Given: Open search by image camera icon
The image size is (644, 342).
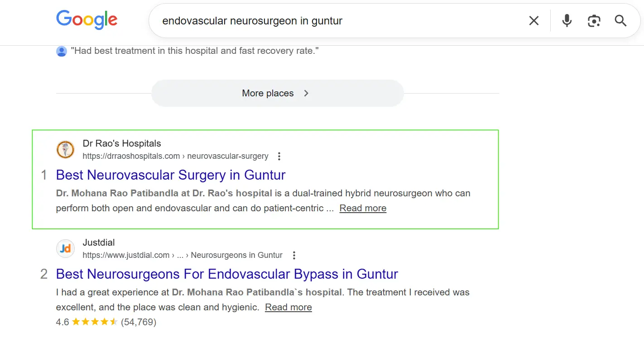Looking at the screenshot, I should tap(594, 21).
